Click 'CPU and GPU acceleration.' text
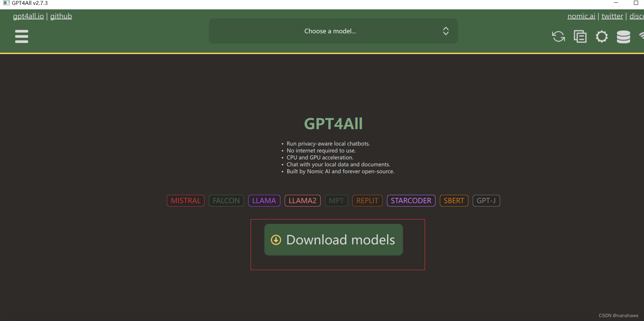The height and width of the screenshot is (321, 644). 320,157
